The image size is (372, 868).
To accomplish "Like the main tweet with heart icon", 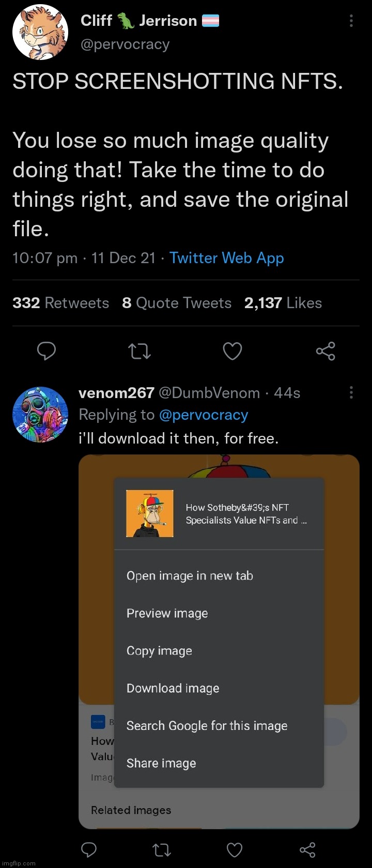I will [232, 351].
